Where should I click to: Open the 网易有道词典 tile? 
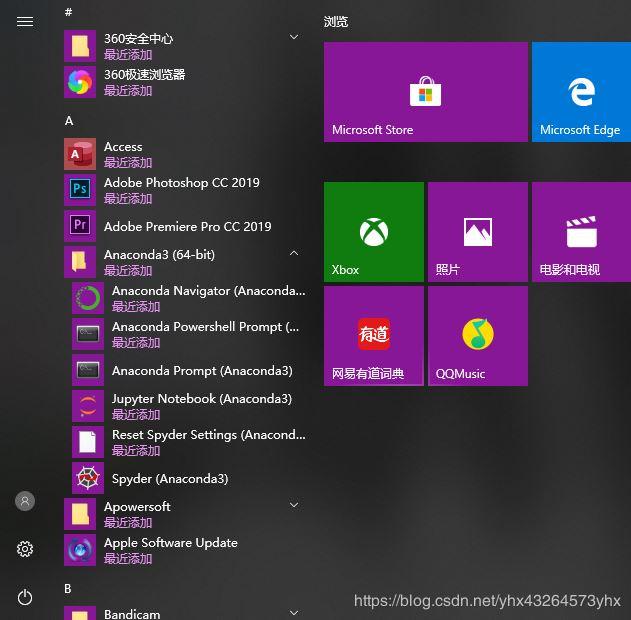[374, 336]
